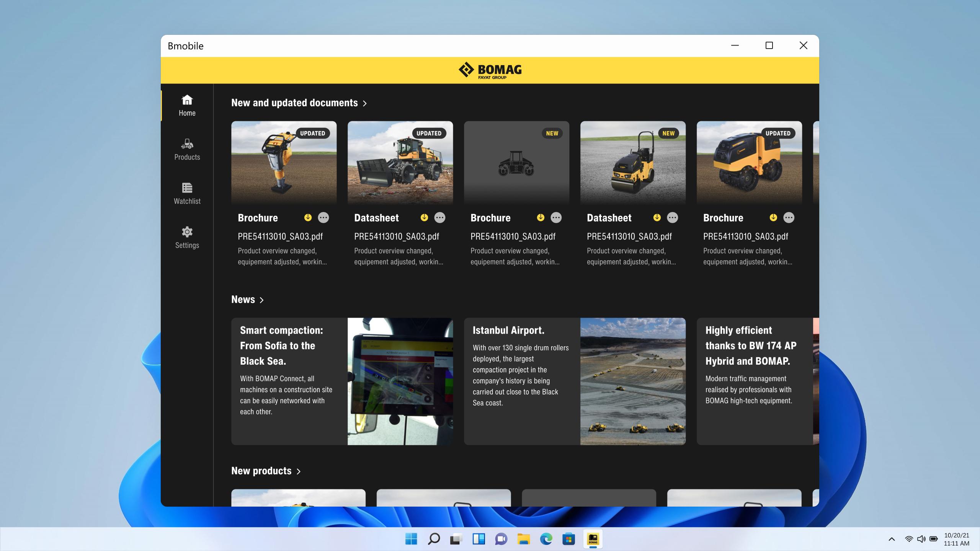
Task: Open the Settings gear in sidebar
Action: [187, 238]
